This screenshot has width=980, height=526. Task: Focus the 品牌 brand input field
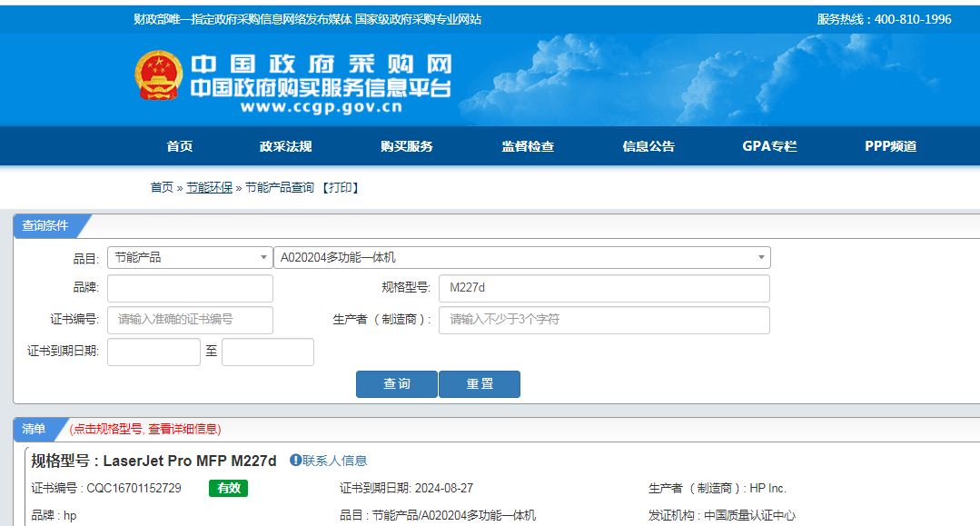[x=190, y=288]
